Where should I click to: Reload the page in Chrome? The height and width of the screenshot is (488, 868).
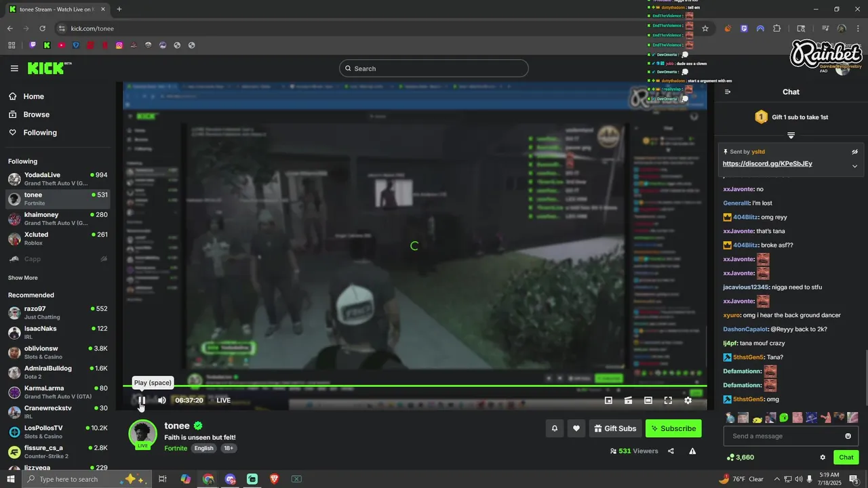click(42, 28)
